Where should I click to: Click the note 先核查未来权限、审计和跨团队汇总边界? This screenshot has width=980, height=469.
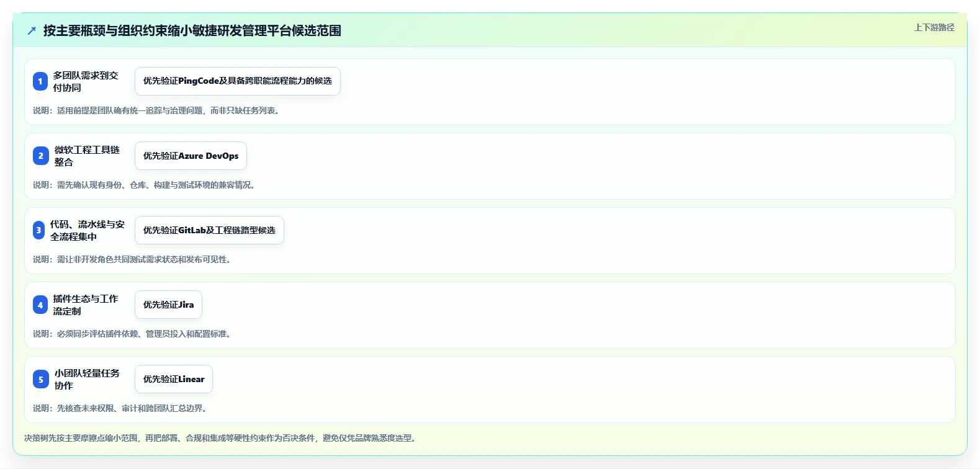(120, 408)
